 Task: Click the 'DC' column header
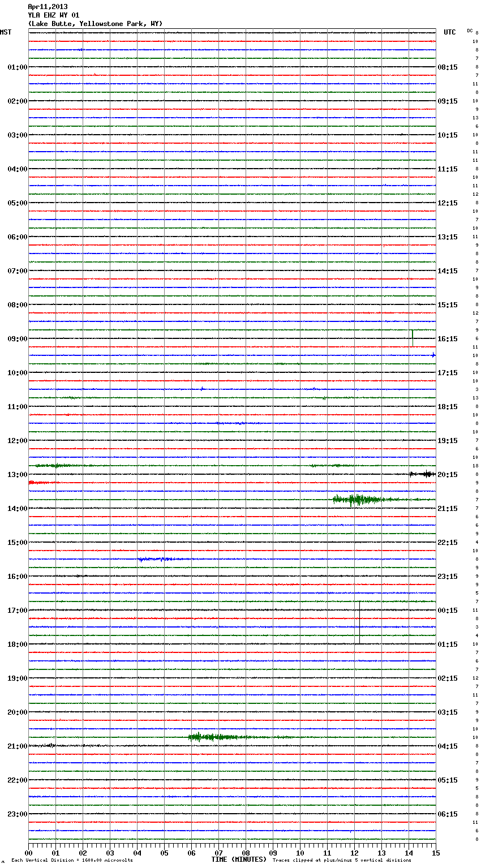click(x=470, y=31)
